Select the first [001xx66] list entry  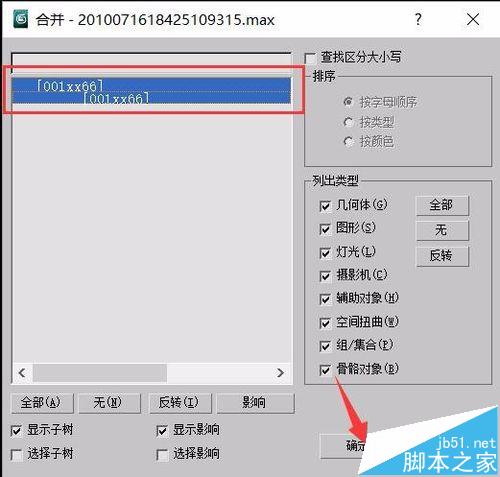point(151,85)
